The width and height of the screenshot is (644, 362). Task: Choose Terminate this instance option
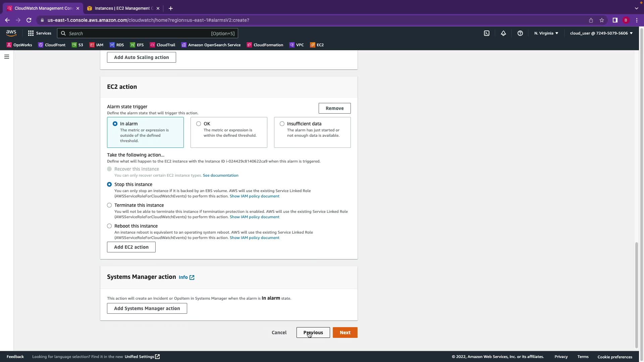109,205
